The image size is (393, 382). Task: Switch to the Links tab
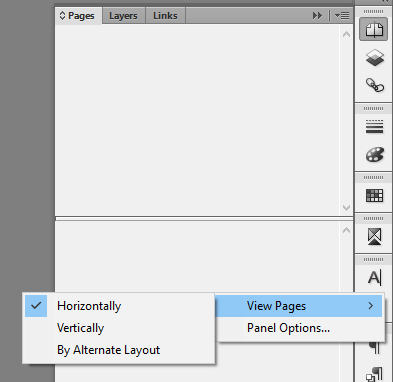(x=165, y=16)
